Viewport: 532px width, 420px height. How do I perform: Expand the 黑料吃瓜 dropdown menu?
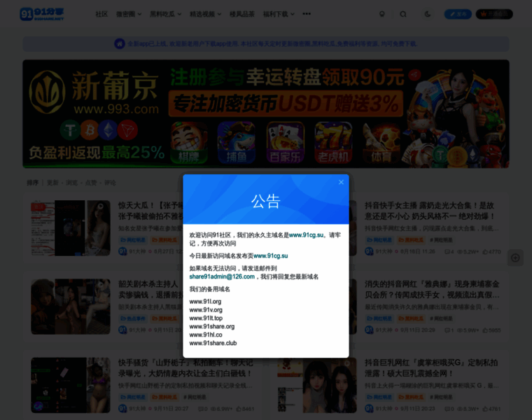[x=166, y=14]
